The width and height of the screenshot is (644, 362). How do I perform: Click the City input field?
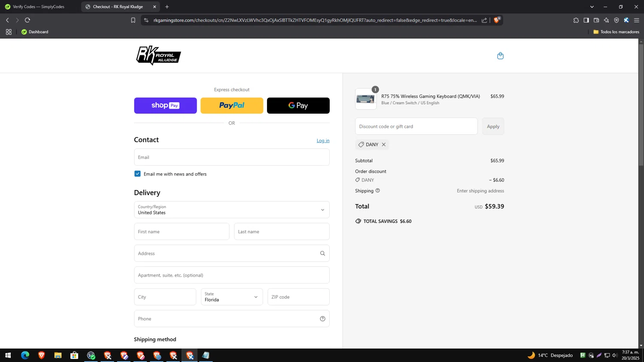[165, 297]
